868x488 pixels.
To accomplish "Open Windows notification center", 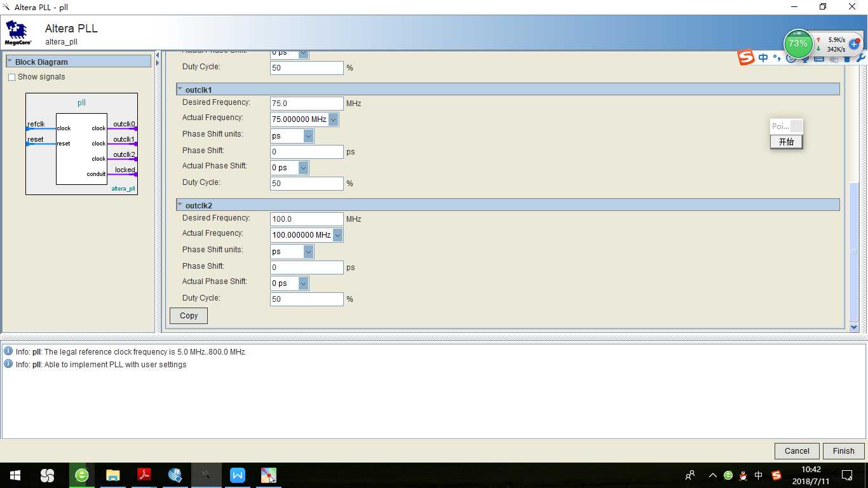I will point(847,475).
